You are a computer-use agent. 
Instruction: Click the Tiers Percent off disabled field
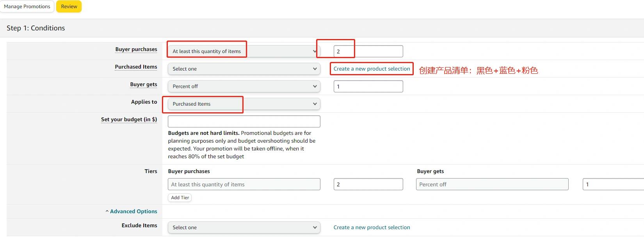click(x=492, y=184)
